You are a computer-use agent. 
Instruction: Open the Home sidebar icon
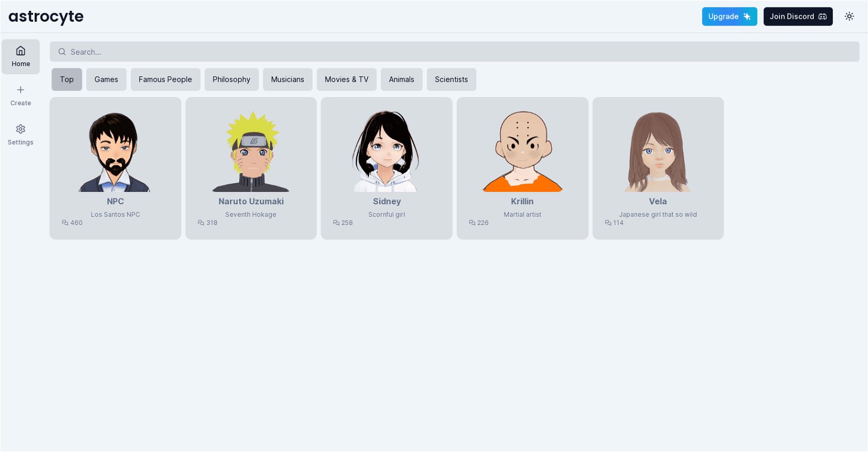21,51
